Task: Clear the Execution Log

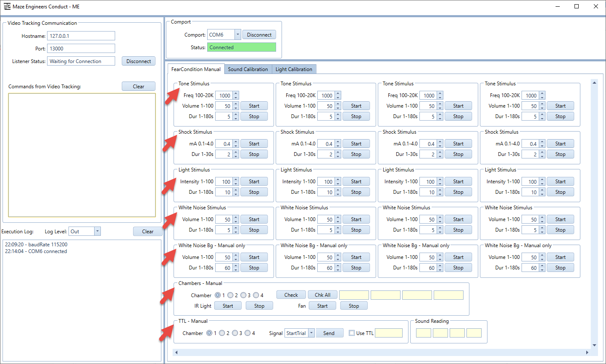Action: point(148,231)
